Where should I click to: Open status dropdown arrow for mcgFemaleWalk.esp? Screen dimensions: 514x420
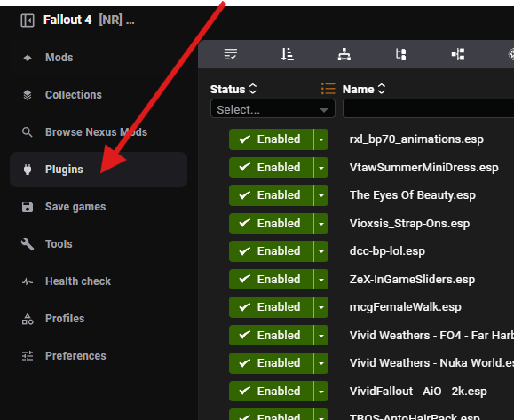[x=321, y=307]
